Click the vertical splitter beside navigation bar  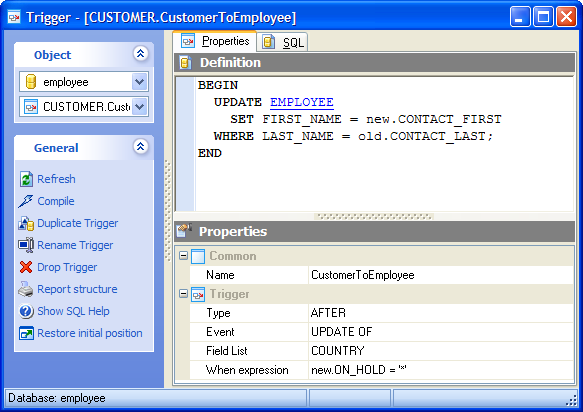pyautogui.click(x=167, y=210)
